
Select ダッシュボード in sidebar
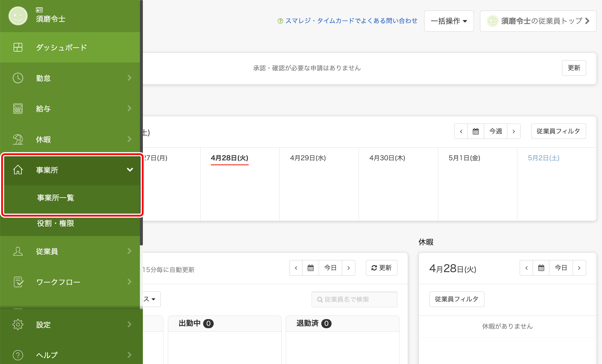[70, 47]
